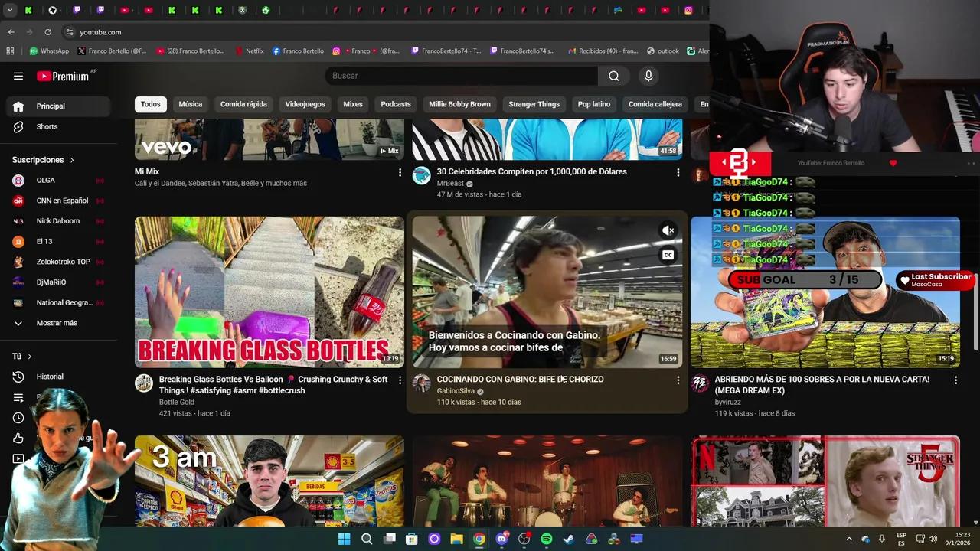Viewport: 980px width, 551px height.
Task: Open the YouTube Premium home logo
Action: click(x=64, y=75)
